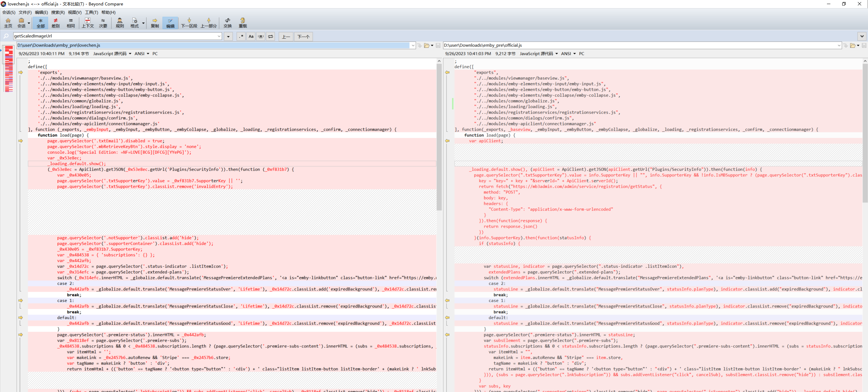868x392 pixels.
Task: Open the 帮助(H) menu
Action: click(108, 12)
